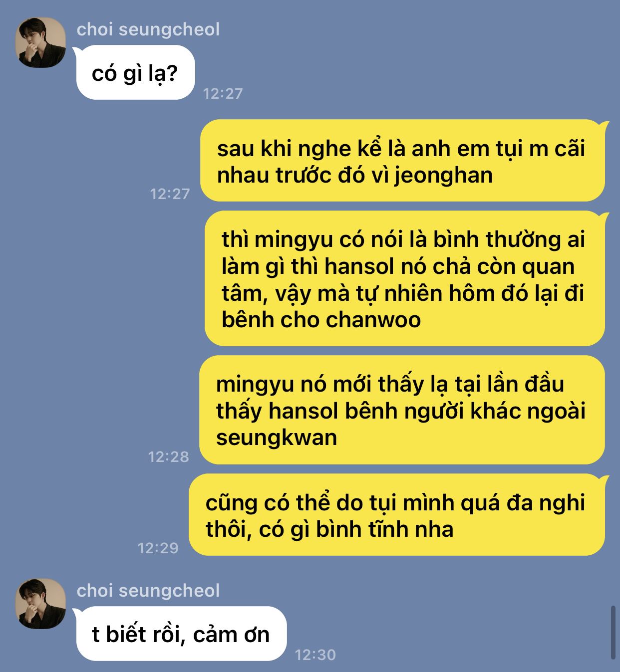Click the word 'seungkwan' in the yellow message
The image size is (620, 672).
pos(277,438)
